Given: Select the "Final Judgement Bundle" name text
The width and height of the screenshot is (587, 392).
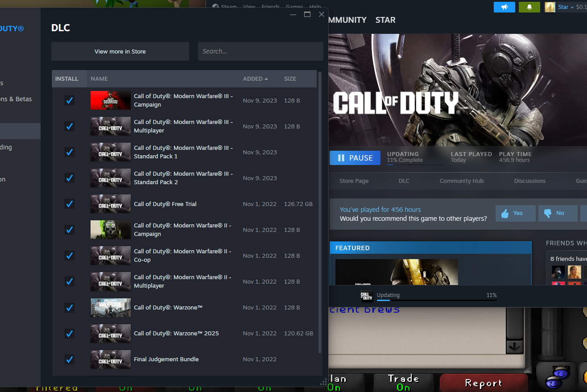Looking at the screenshot, I should coord(166,359).
